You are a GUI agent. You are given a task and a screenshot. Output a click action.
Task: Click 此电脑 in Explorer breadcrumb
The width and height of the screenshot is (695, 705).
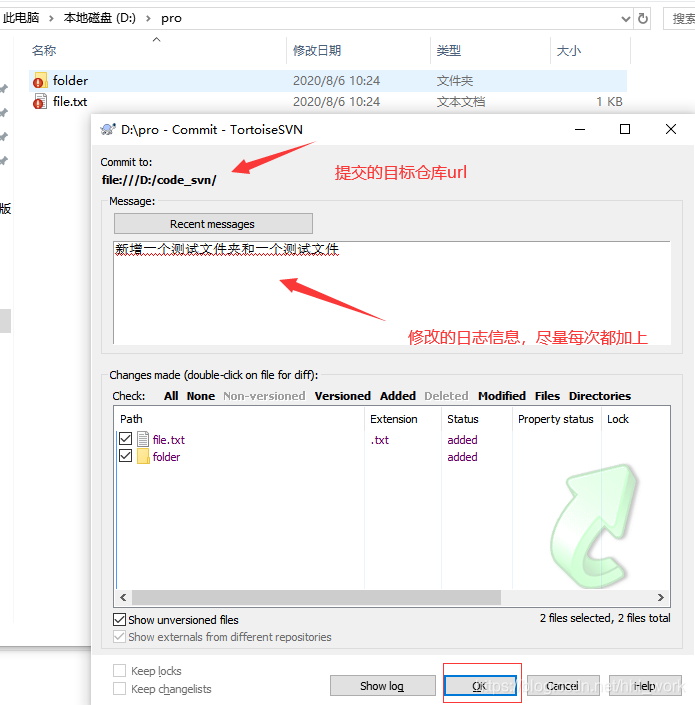(x=21, y=18)
